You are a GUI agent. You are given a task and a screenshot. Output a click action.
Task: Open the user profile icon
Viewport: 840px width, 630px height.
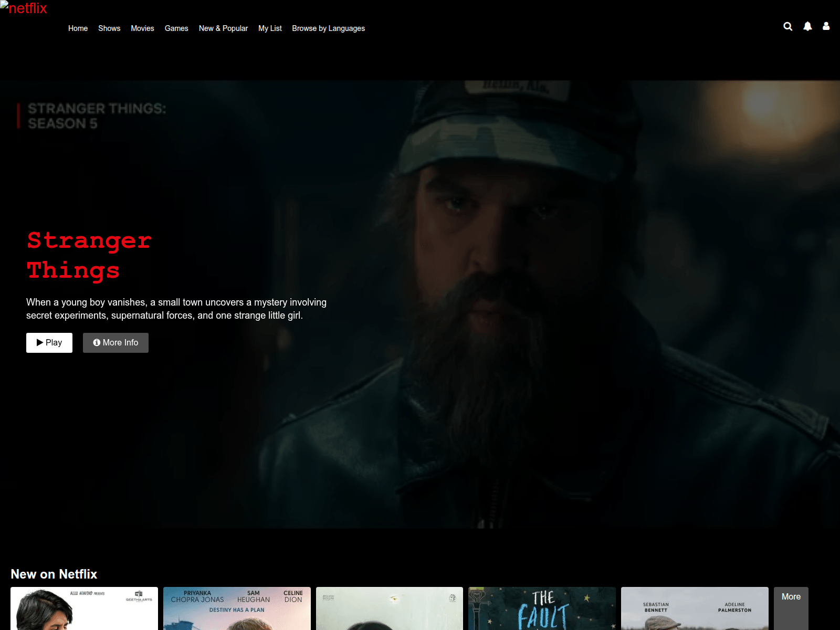[826, 26]
